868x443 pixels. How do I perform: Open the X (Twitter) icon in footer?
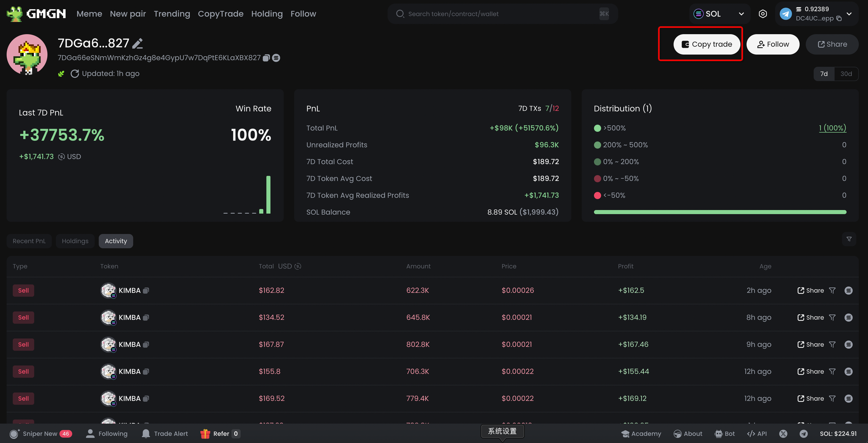click(x=783, y=434)
